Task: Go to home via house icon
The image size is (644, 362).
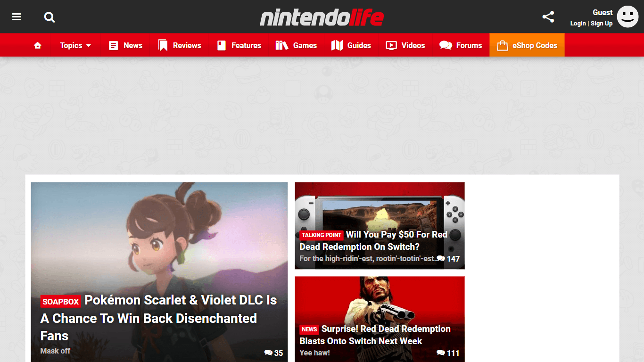Action: coord(38,45)
